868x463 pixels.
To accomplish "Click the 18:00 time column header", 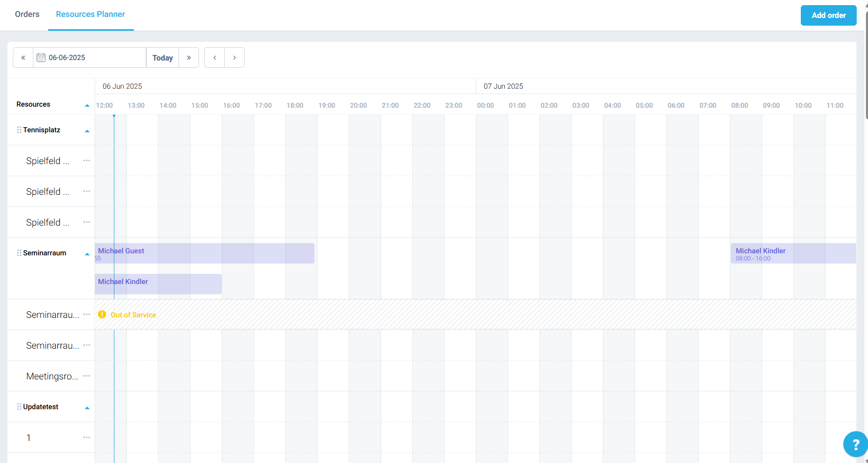I will [295, 105].
